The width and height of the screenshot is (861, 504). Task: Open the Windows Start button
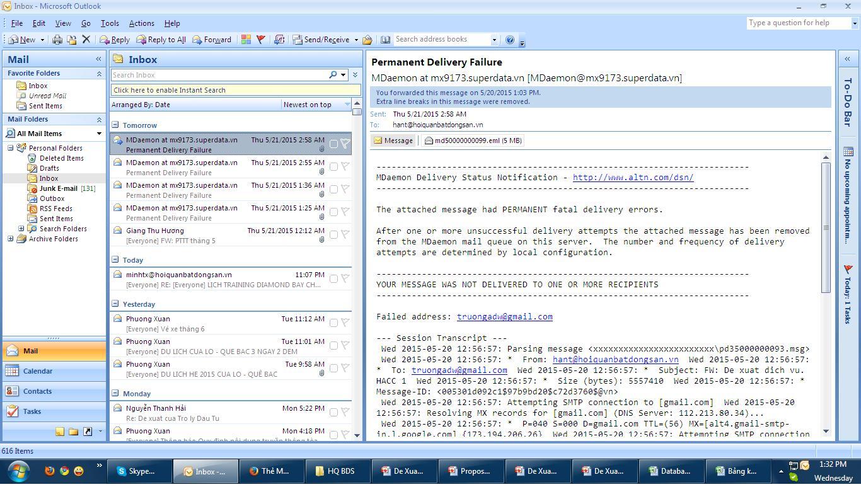click(x=18, y=471)
